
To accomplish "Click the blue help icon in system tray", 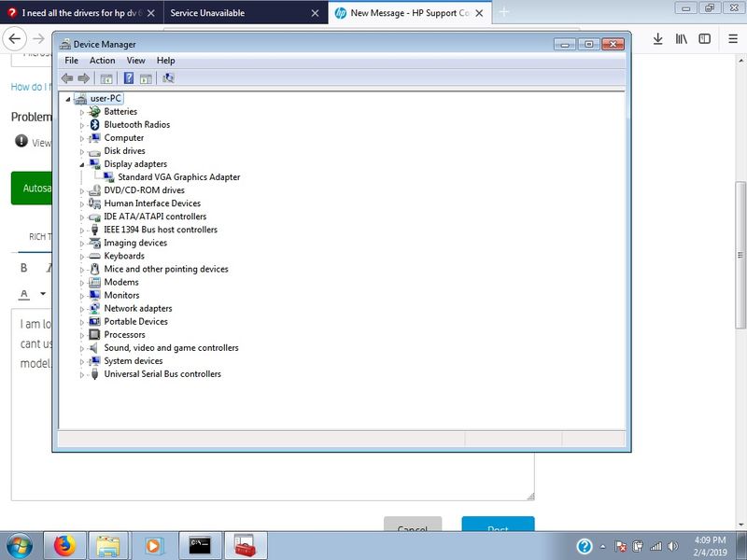I will pyautogui.click(x=585, y=546).
